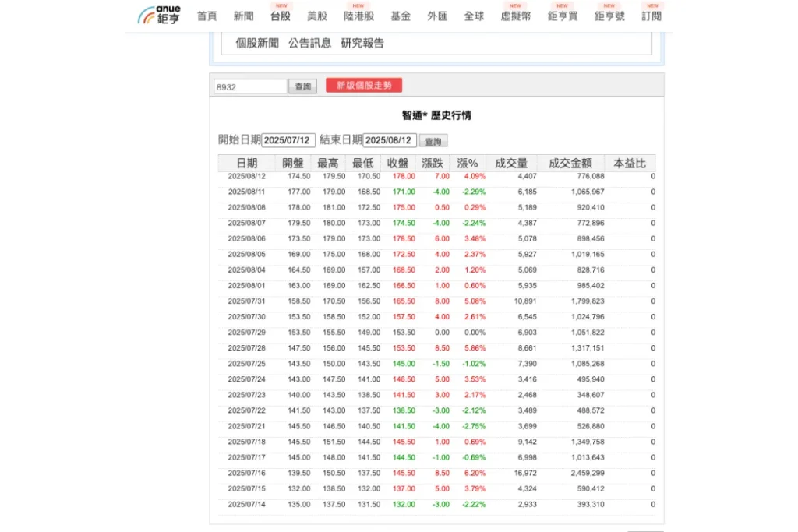798x532 pixels.
Task: Click the volume value 3,416
Action: point(528,379)
